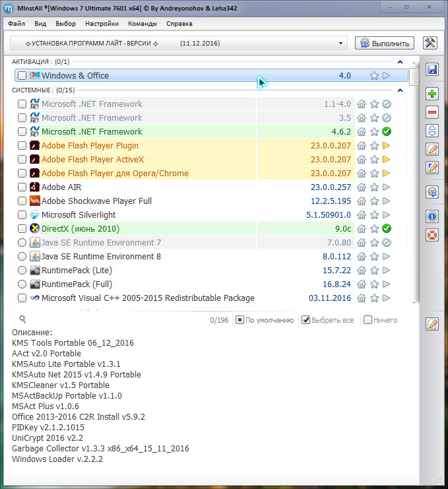Viewport: 448px width, 489px height.
Task: Check the Adobe AIR checkbox
Action: 22,187
